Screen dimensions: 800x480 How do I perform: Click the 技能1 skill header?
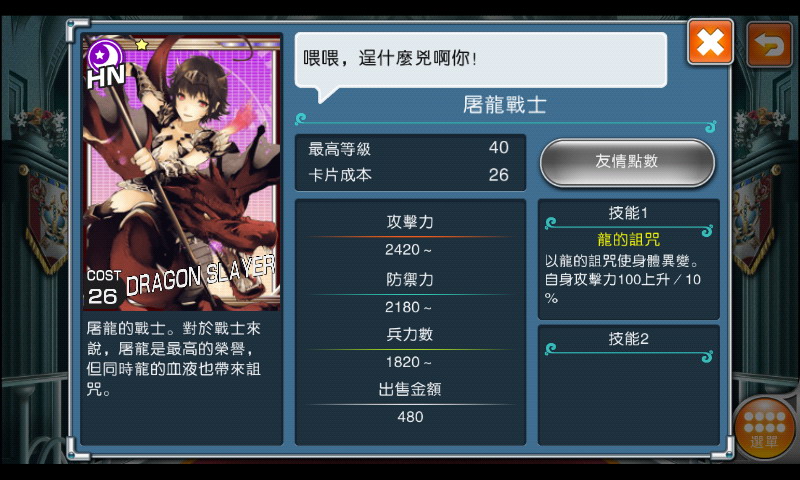[x=628, y=213]
